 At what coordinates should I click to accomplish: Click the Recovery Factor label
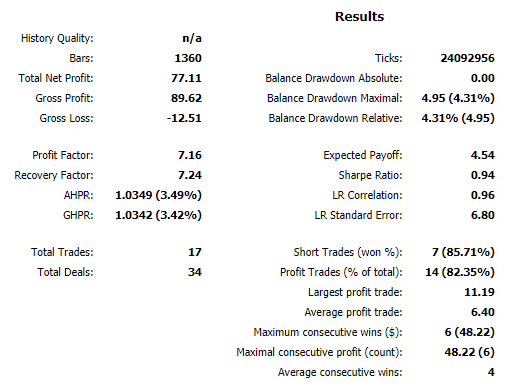tap(54, 175)
